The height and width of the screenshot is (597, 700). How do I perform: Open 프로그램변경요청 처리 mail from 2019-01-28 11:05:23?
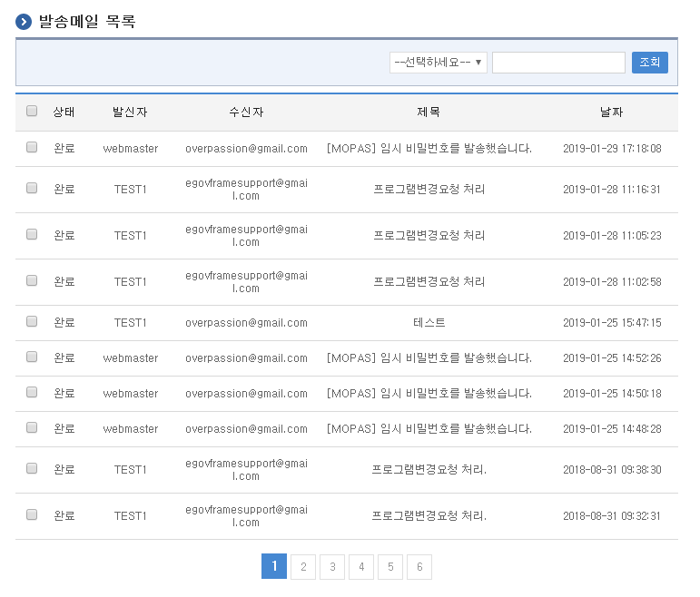pos(429,236)
